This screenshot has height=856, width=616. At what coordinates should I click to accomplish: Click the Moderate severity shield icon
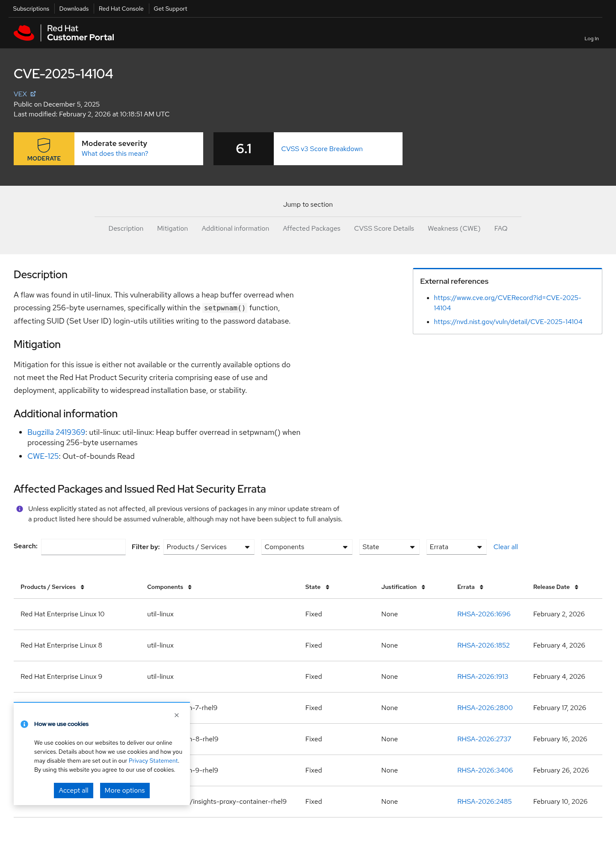(44, 145)
